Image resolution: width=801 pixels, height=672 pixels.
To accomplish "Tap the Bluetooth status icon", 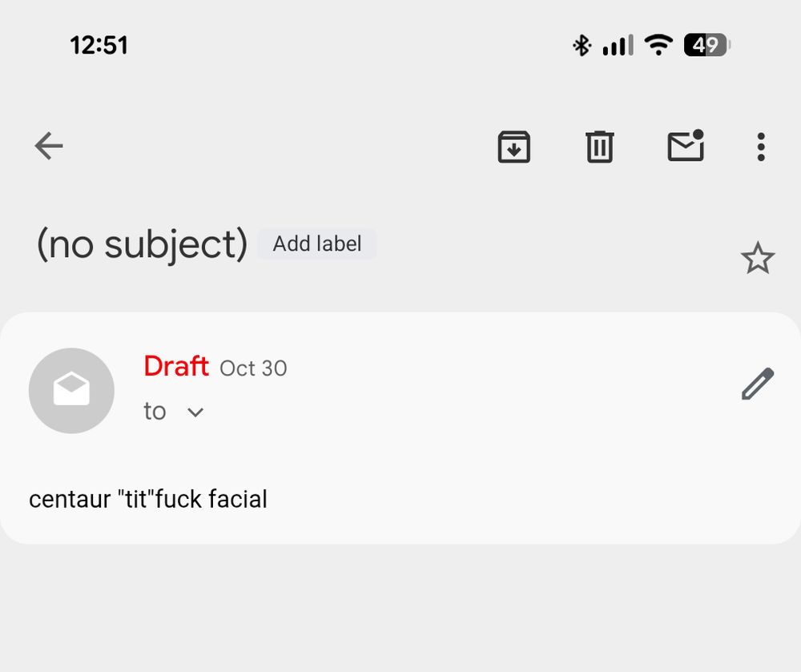I will (582, 45).
